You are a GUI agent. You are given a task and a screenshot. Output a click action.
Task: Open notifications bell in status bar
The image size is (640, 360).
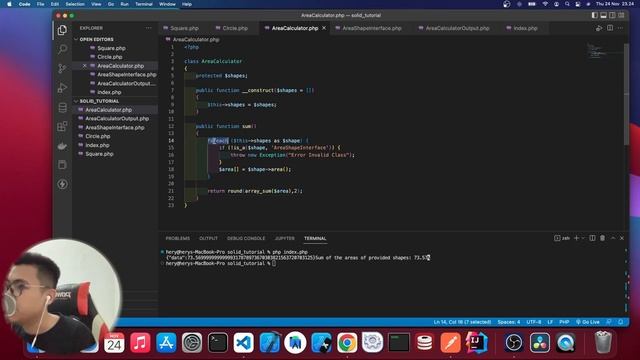click(x=620, y=322)
